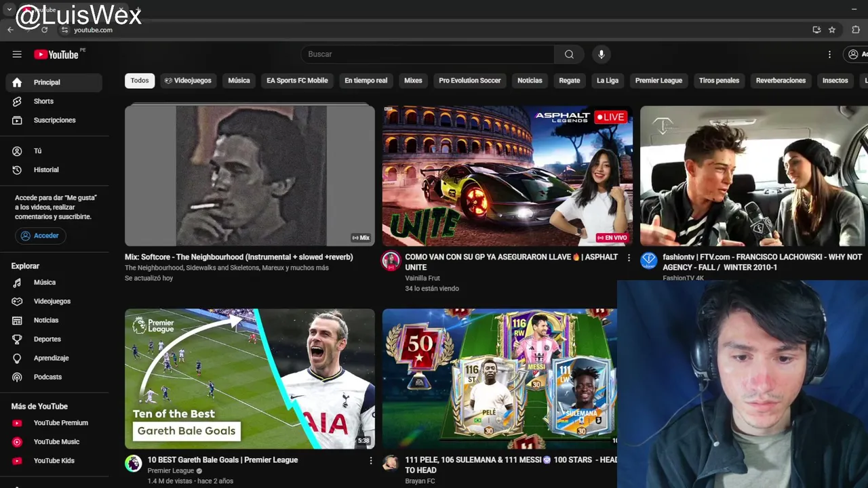Screen dimensions: 868x488
Task: Open Deportes trophy entry under Explorar
Action: click(54, 339)
